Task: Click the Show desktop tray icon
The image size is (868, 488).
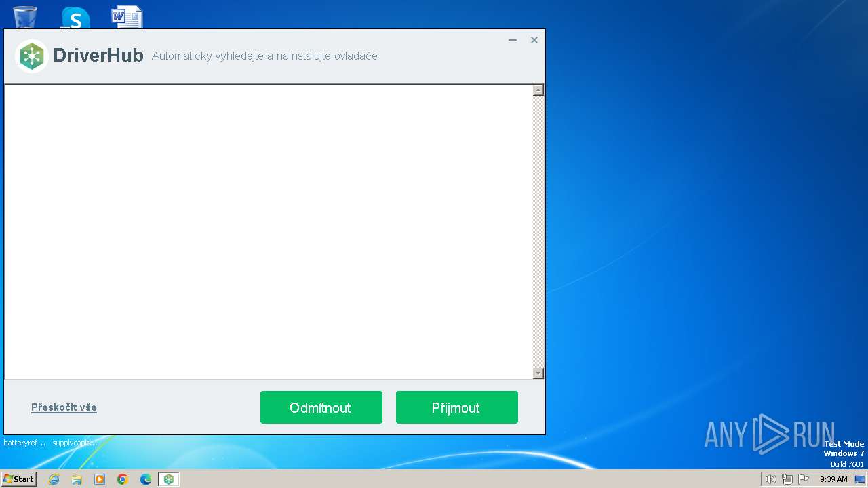Action: click(x=860, y=479)
